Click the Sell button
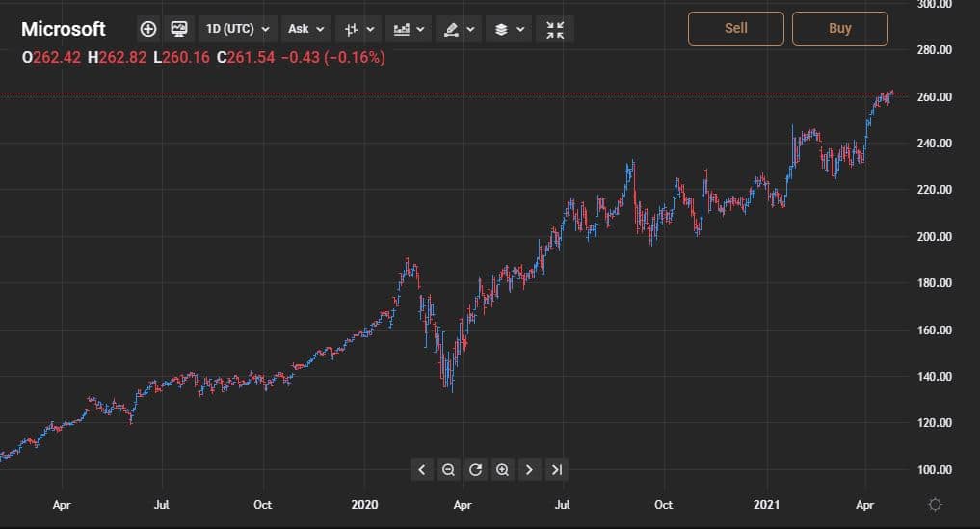Screen dimensions: 980x529 735,29
